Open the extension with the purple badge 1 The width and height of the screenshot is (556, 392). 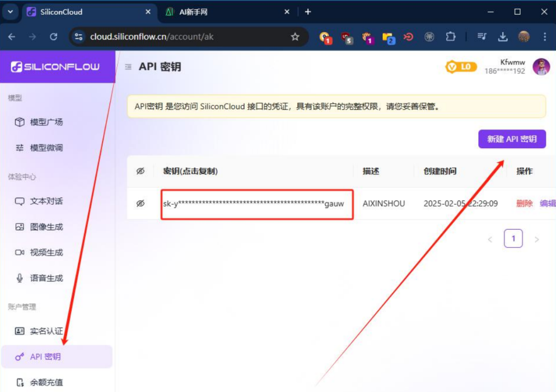[368, 37]
